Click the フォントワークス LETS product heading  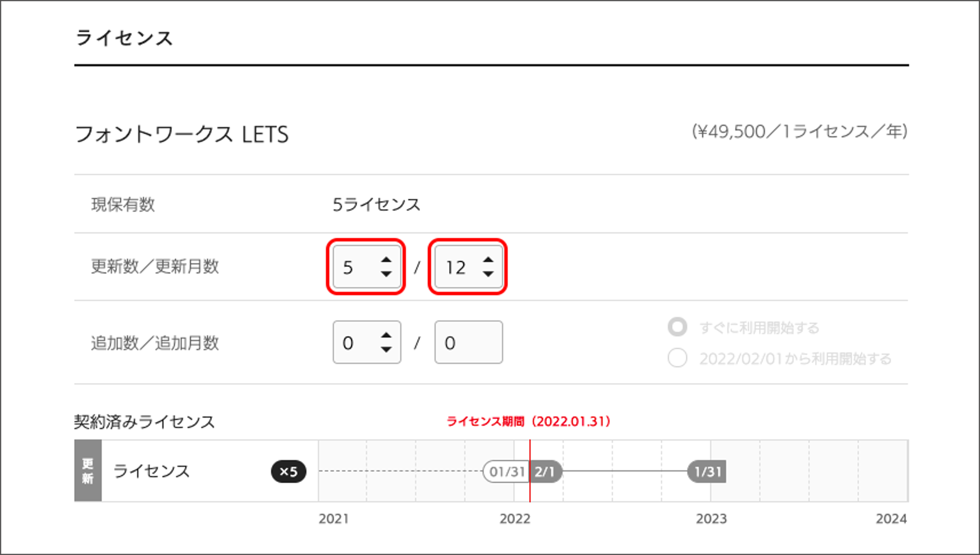click(x=182, y=134)
